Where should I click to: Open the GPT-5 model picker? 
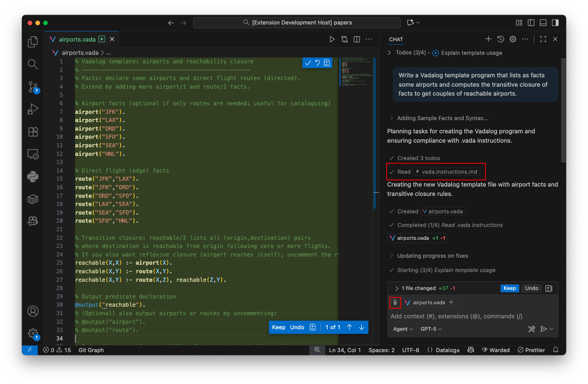pos(431,329)
